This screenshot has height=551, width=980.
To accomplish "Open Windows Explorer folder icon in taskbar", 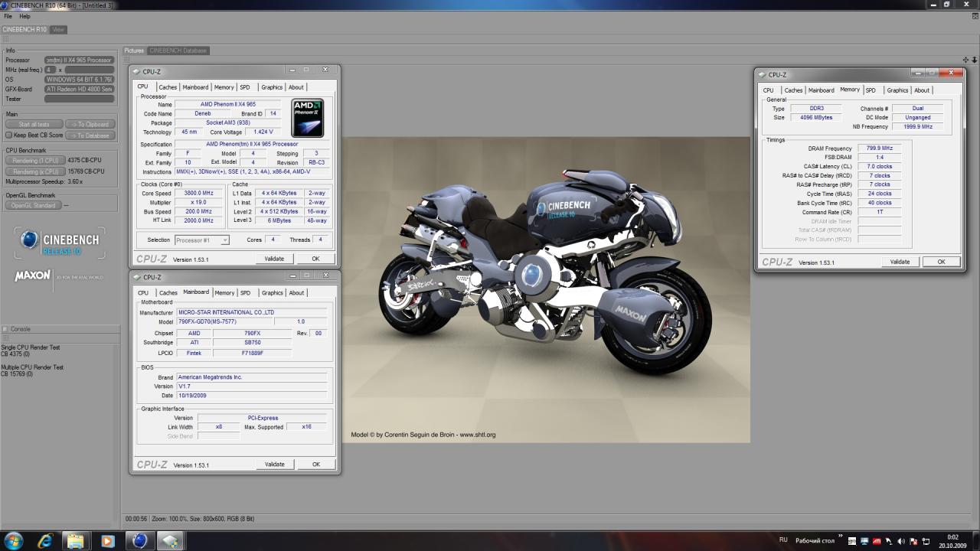I will [x=76, y=541].
